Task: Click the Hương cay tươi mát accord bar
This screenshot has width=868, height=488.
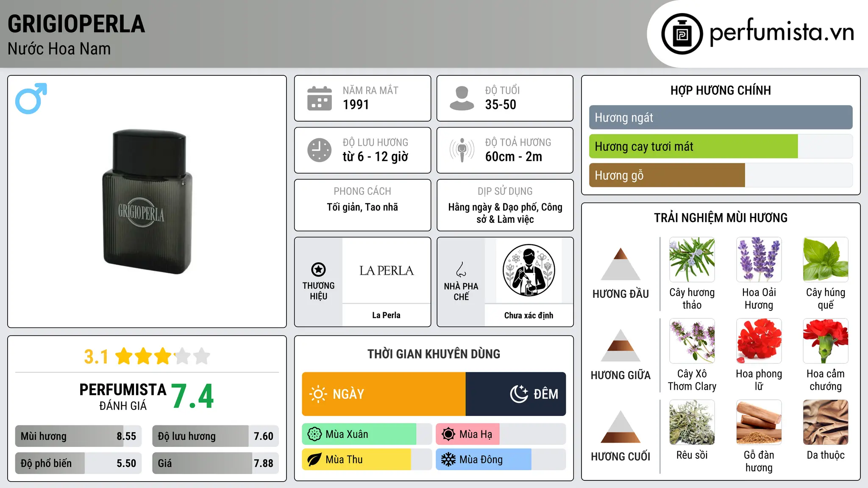Action: click(x=721, y=146)
